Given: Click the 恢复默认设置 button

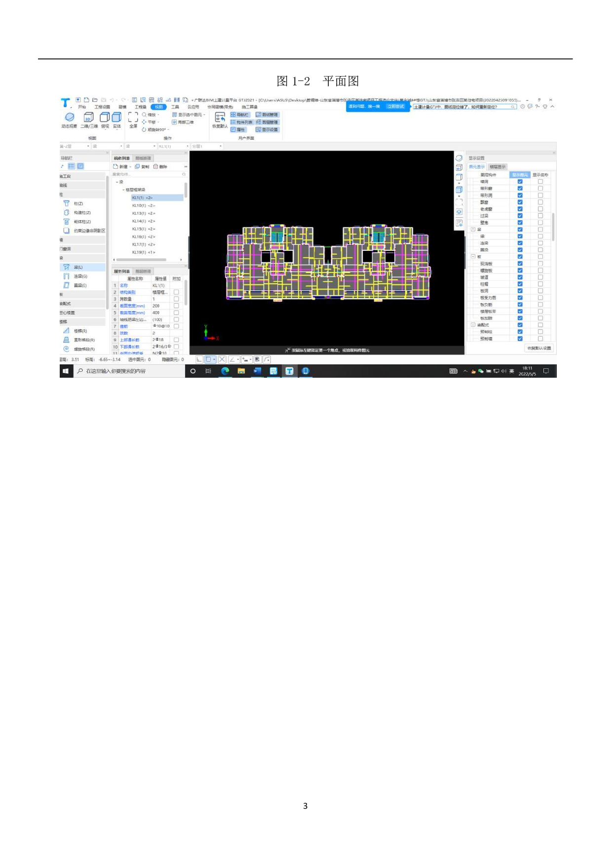Looking at the screenshot, I should pyautogui.click(x=539, y=348).
